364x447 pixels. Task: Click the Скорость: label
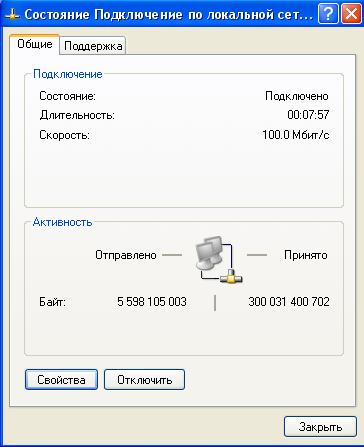(64, 135)
